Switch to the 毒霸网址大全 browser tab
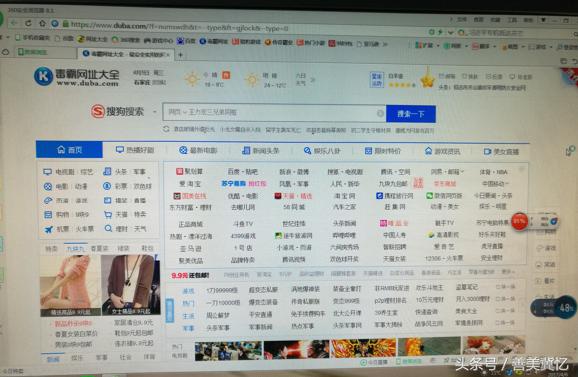This screenshot has height=377, width=578. [x=125, y=54]
